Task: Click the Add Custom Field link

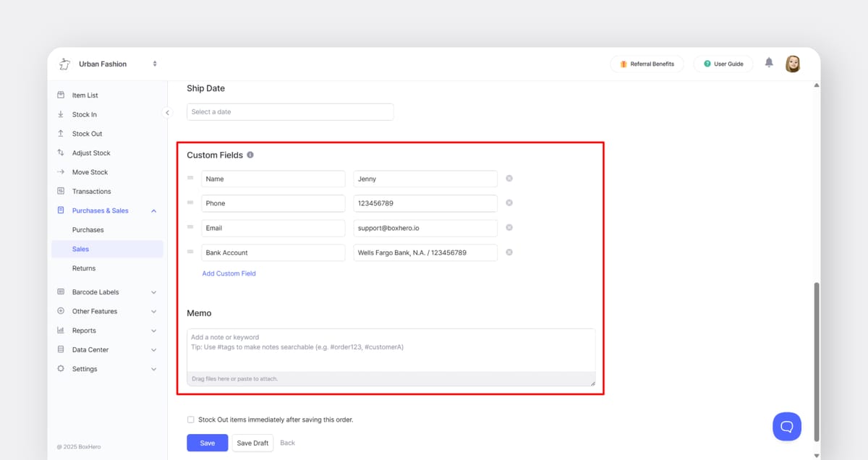Action: pyautogui.click(x=229, y=273)
